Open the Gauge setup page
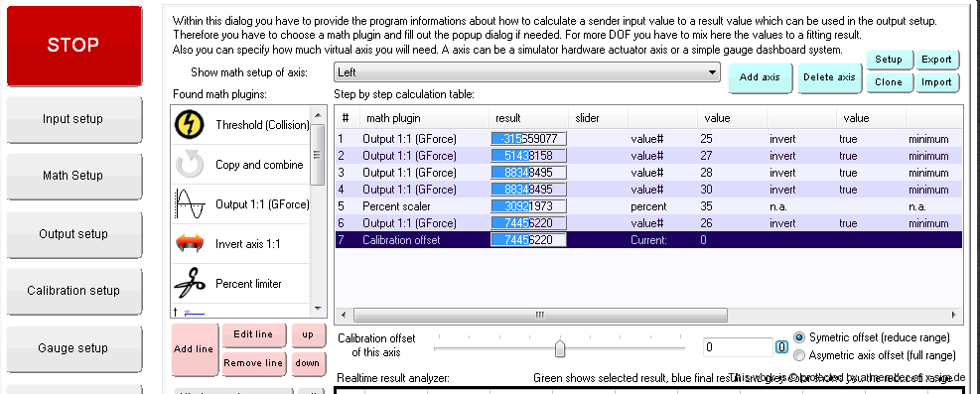The image size is (980, 394). tap(73, 347)
